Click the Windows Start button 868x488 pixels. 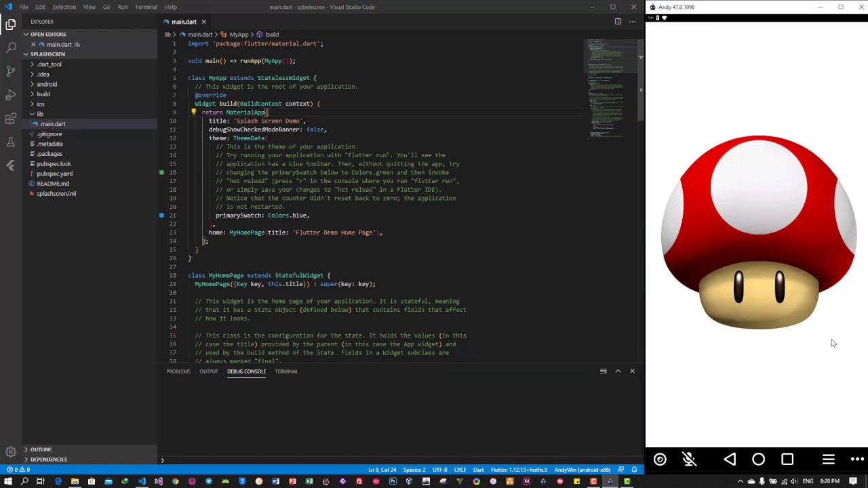point(7,481)
